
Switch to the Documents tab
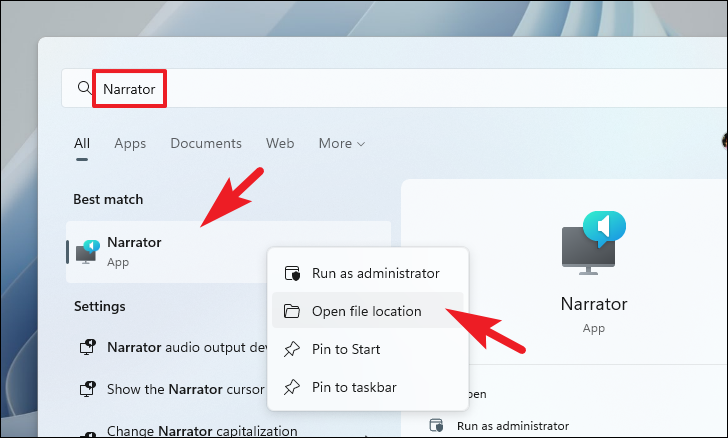(x=206, y=144)
